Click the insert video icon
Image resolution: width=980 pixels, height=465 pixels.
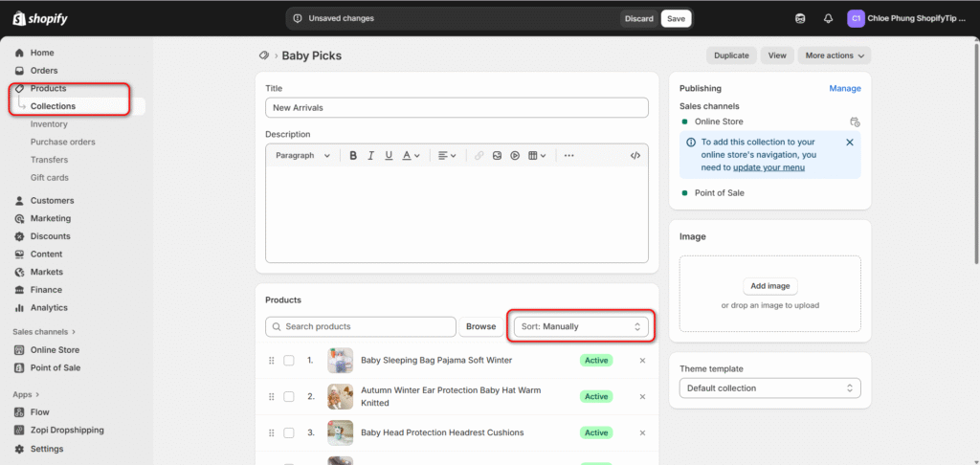[x=515, y=155]
